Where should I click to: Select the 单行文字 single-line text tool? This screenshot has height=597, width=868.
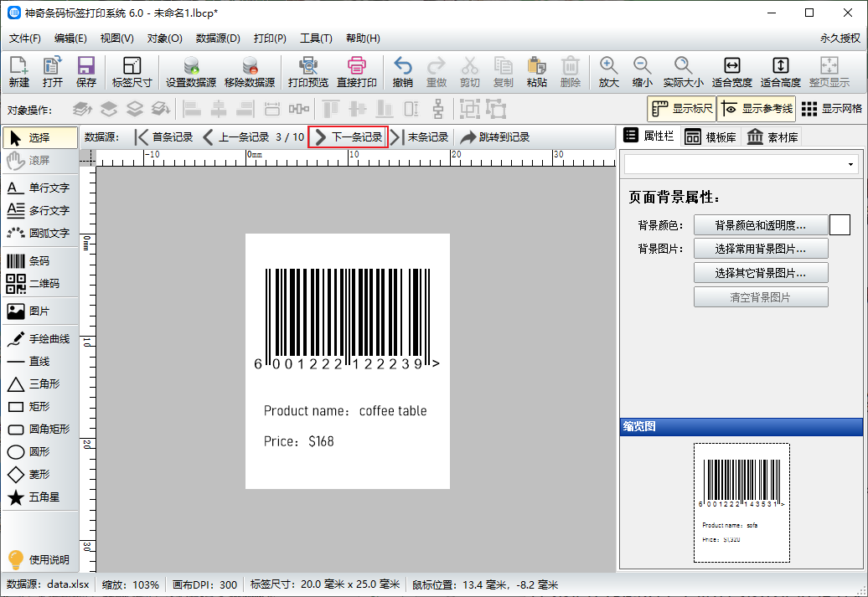coord(39,188)
